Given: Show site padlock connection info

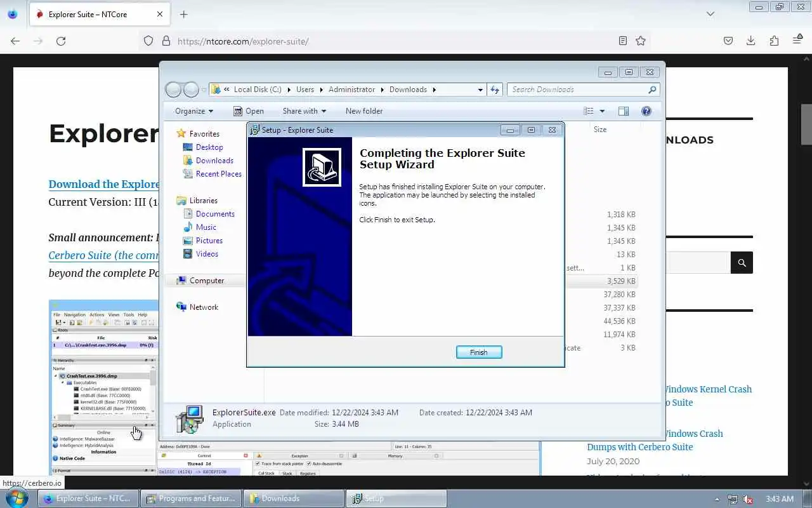Looking at the screenshot, I should (166, 41).
